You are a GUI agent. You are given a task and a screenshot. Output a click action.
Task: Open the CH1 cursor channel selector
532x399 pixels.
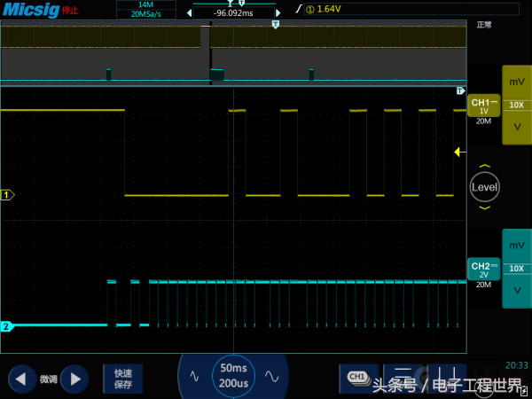(x=358, y=379)
